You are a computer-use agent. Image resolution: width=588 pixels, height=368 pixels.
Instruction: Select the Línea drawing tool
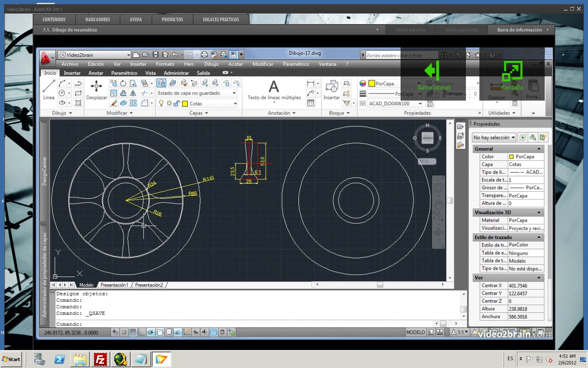49,90
